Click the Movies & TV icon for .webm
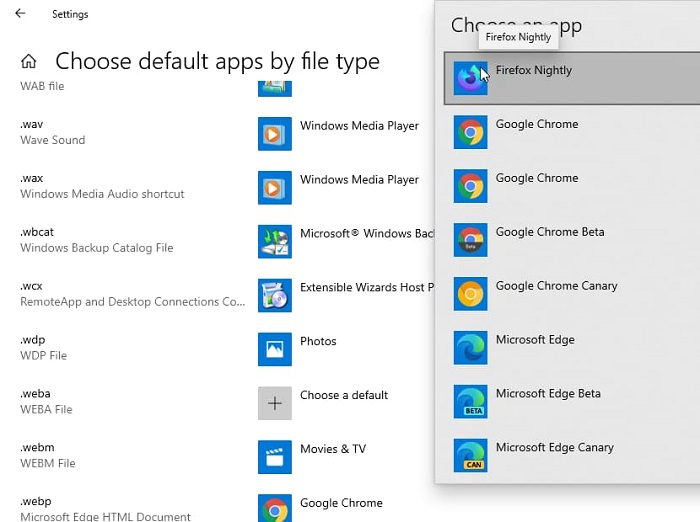700x522 pixels. [x=274, y=457]
